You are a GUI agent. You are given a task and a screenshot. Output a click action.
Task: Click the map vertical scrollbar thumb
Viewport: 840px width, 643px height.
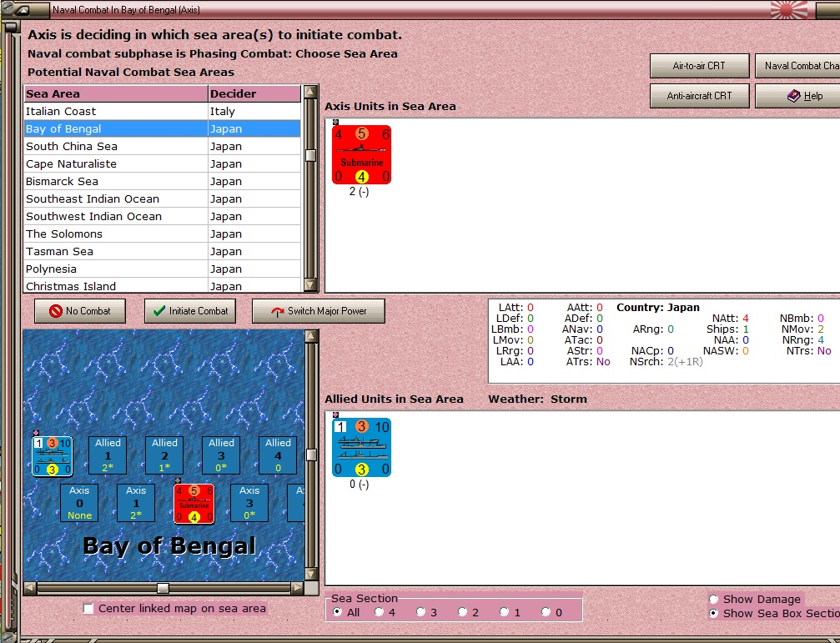pyautogui.click(x=312, y=455)
